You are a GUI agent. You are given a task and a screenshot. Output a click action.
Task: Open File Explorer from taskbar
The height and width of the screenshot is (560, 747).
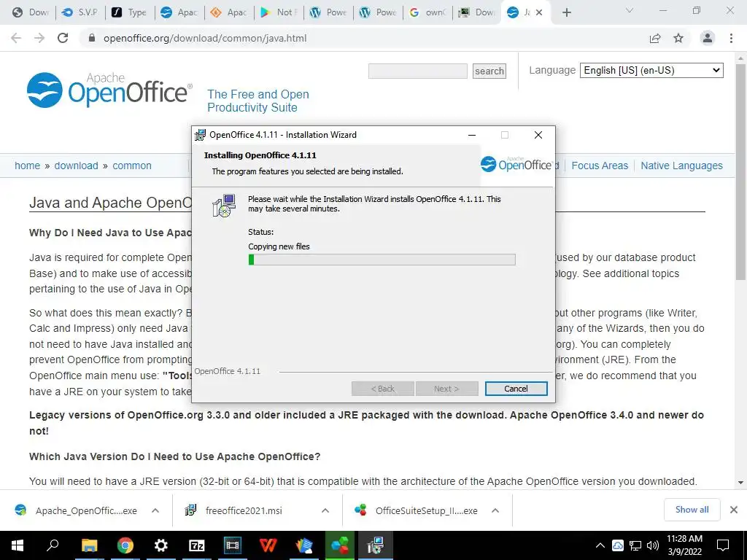tap(89, 545)
